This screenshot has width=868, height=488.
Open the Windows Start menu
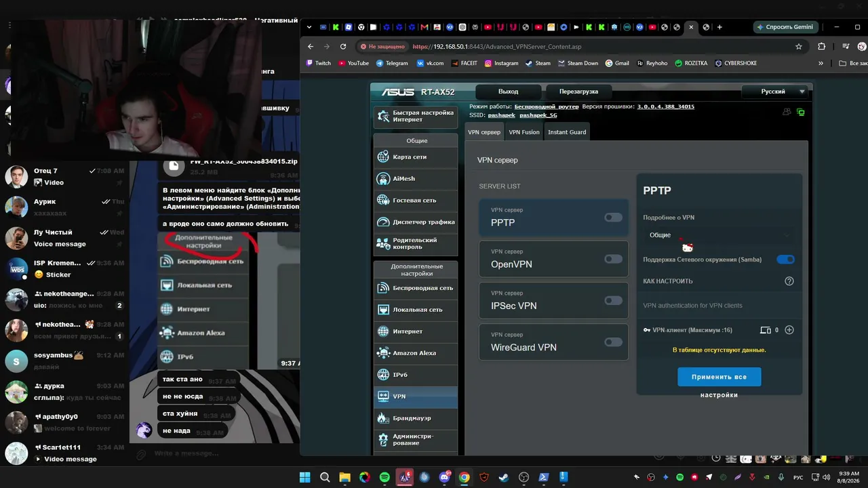click(304, 477)
